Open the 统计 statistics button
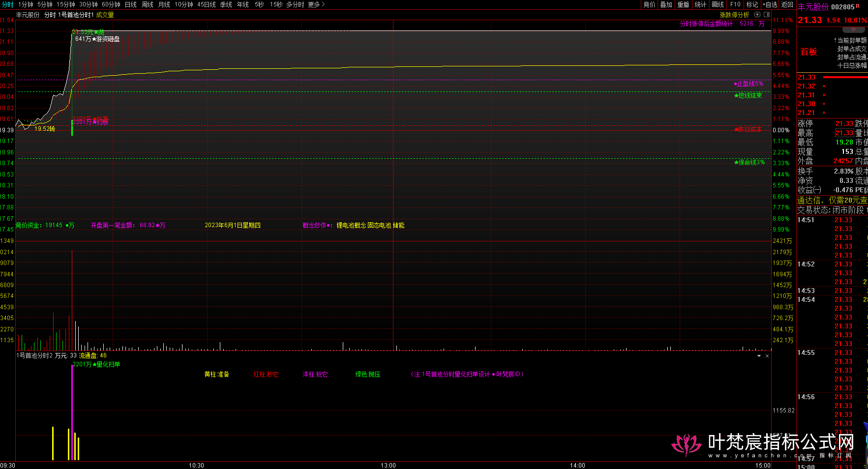Screen dimensions: 868x469 [701, 4]
